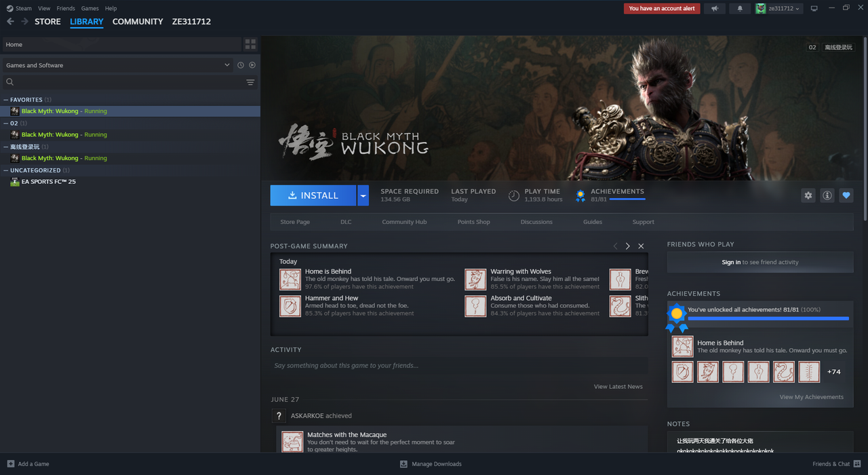
Task: Open the DLC link
Action: (x=346, y=222)
